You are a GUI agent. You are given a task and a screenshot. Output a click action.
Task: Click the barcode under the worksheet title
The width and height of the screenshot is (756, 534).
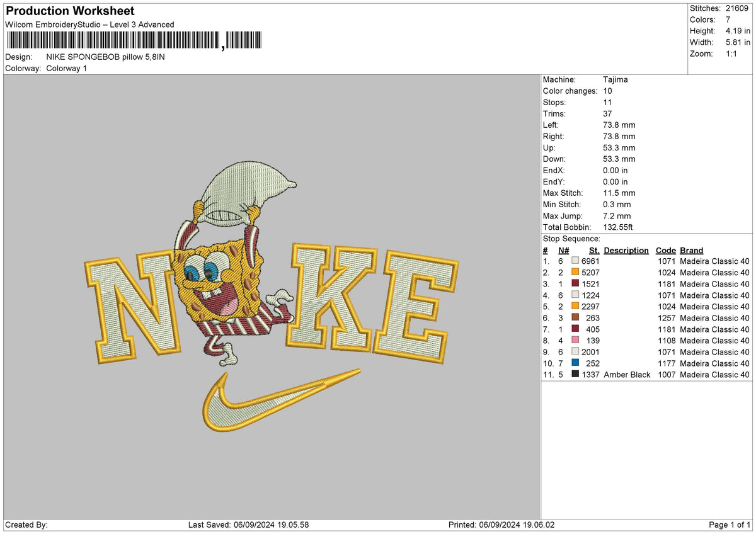click(135, 41)
